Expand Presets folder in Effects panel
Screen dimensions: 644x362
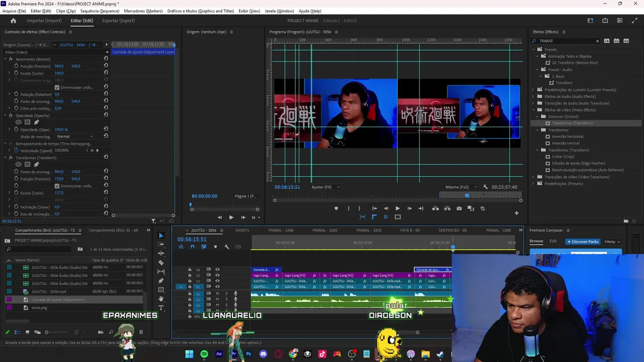point(533,49)
